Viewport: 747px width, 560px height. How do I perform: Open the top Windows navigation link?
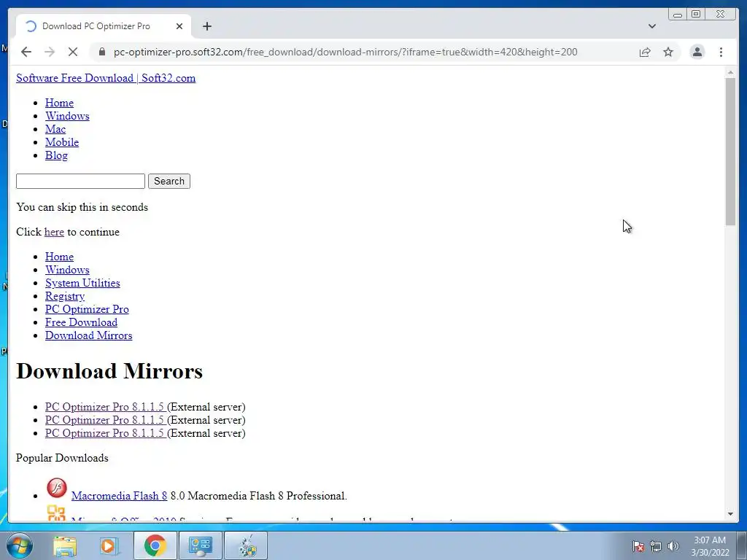coord(67,116)
